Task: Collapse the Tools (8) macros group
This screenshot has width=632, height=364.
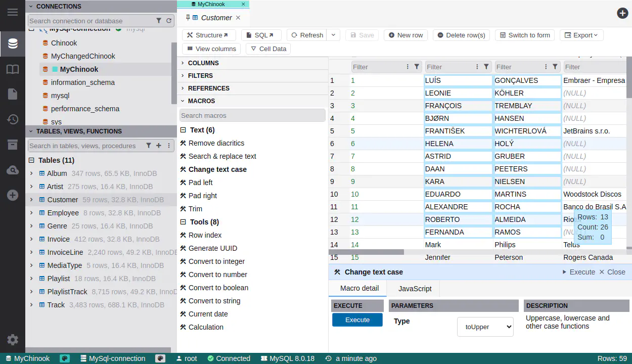Action: pos(184,222)
